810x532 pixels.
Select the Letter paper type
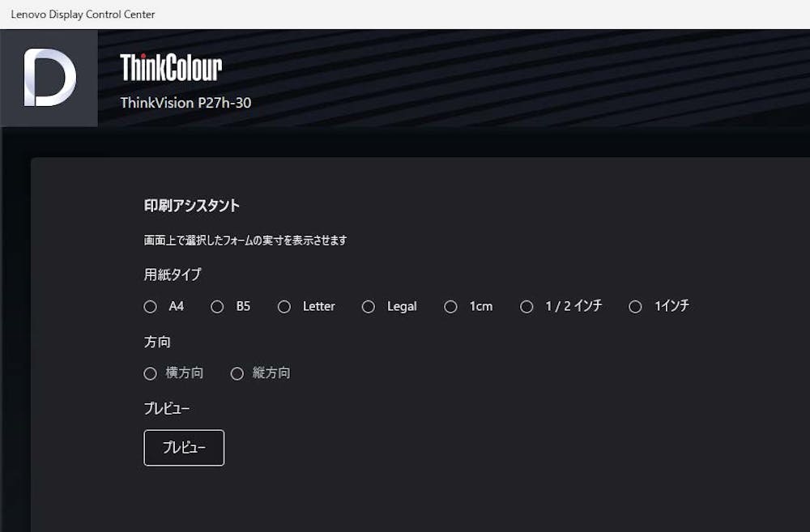284,307
